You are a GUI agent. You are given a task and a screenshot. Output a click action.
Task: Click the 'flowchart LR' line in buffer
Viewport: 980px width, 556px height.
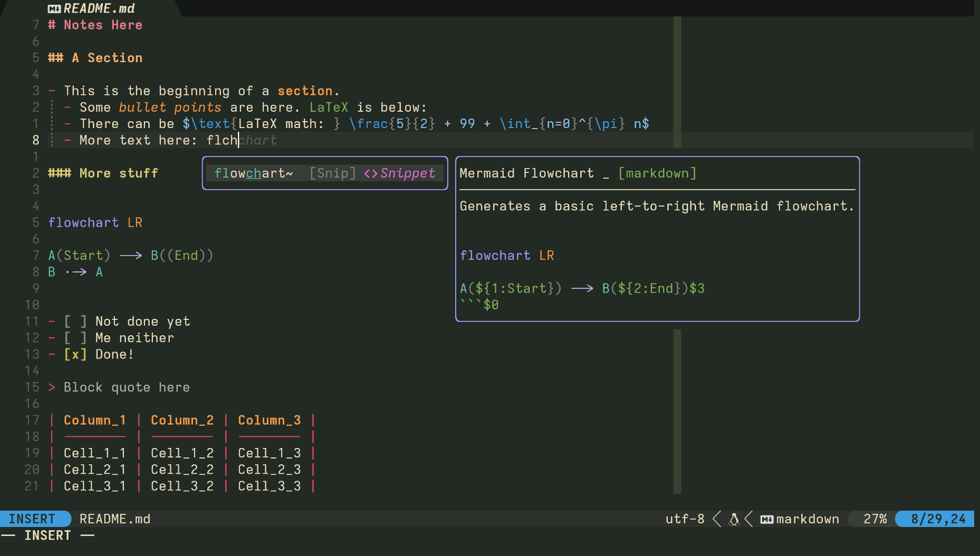[95, 223]
